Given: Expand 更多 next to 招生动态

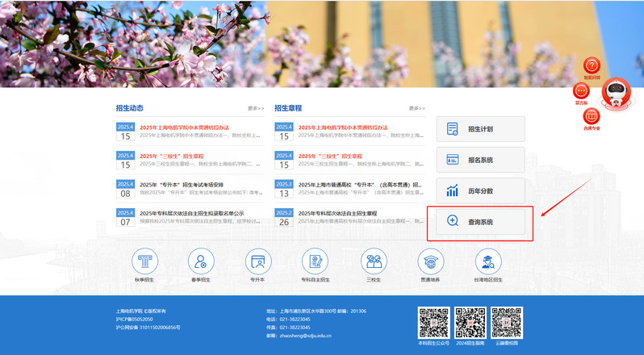Looking at the screenshot, I should pyautogui.click(x=256, y=108).
